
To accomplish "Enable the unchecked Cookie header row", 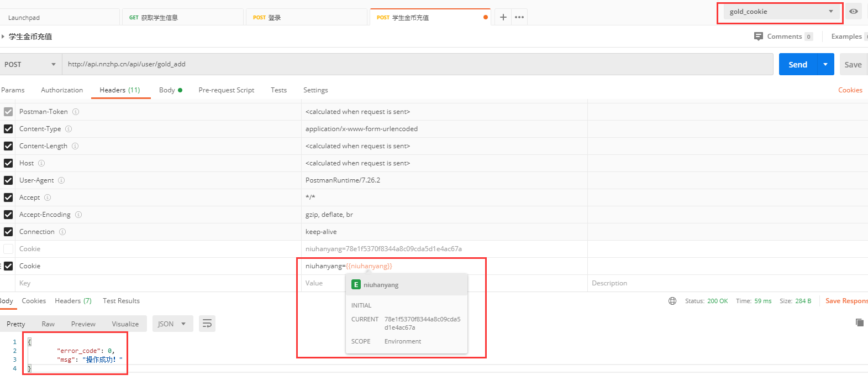I will click(x=8, y=249).
